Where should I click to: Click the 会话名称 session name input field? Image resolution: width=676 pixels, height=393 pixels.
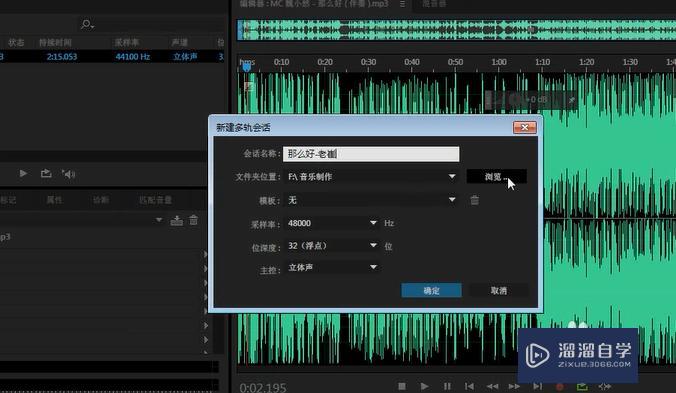[371, 154]
